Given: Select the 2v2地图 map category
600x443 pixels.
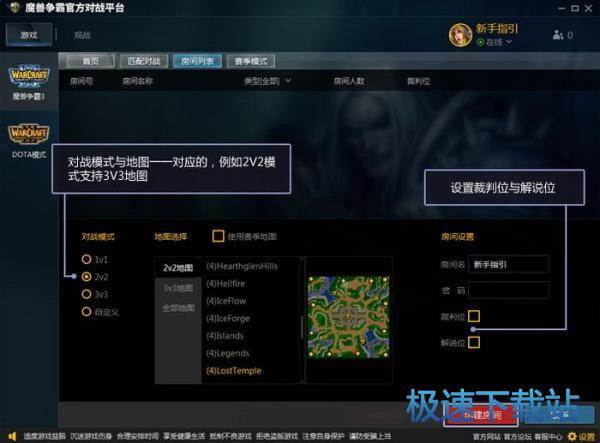Looking at the screenshot, I should 178,268.
